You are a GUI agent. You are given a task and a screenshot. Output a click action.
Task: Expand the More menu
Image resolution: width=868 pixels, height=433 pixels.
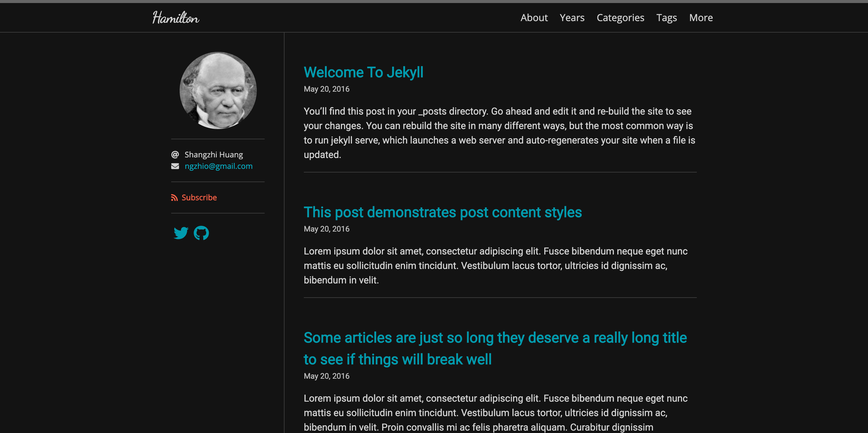700,17
